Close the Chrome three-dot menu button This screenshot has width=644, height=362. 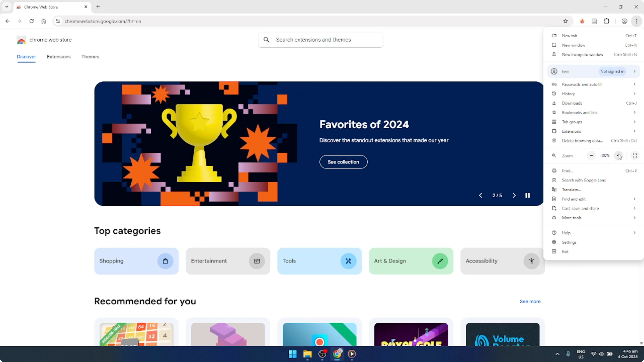coord(636,21)
